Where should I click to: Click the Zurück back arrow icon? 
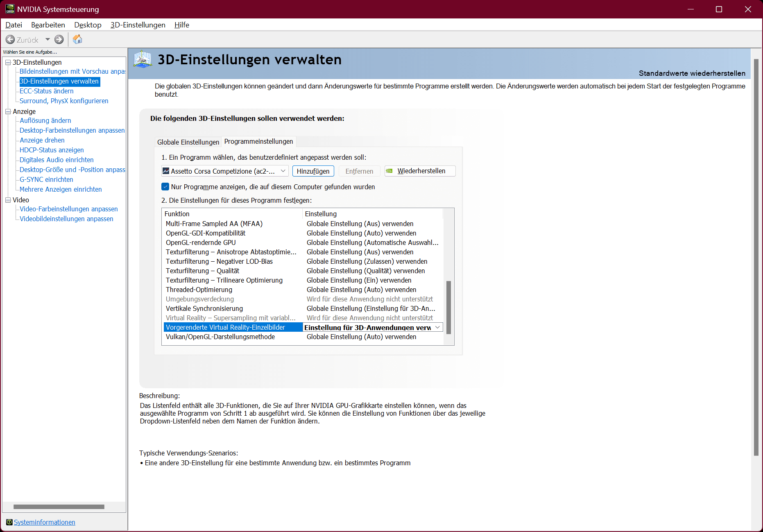(10, 40)
